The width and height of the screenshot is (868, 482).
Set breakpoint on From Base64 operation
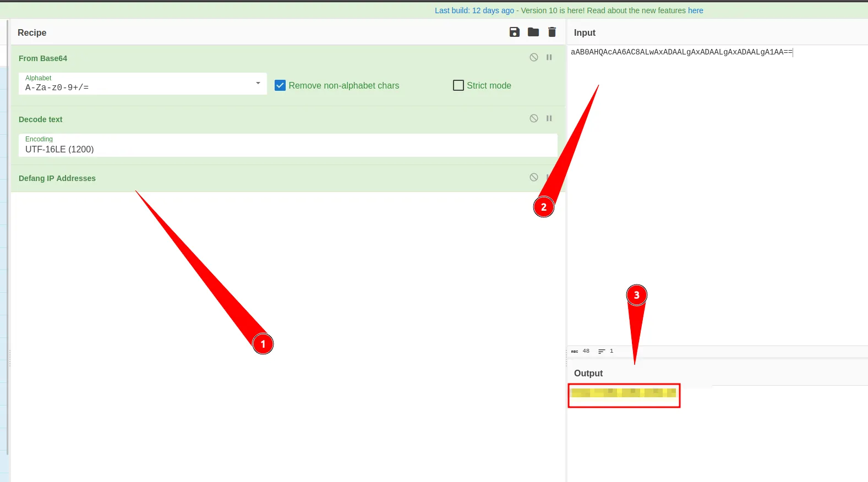[549, 57]
